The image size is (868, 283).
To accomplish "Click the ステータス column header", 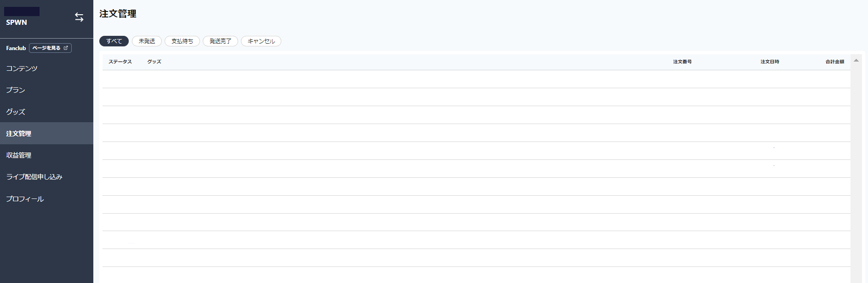I will (x=120, y=62).
